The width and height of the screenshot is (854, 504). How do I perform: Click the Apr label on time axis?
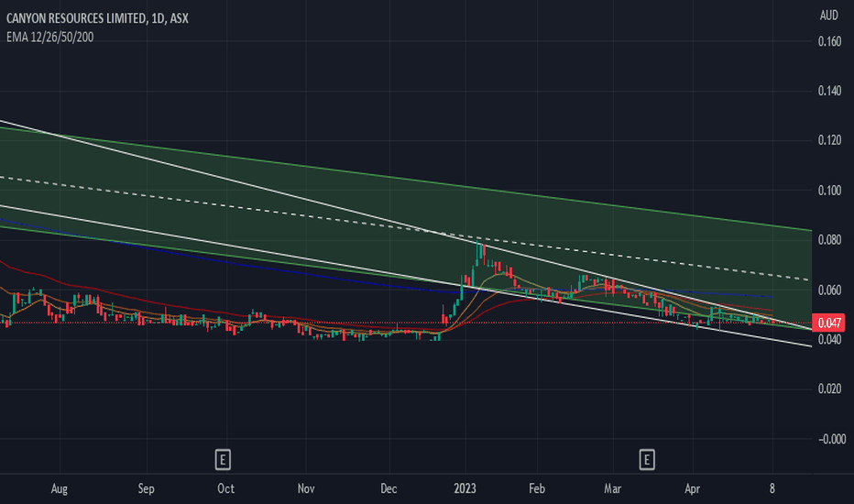[x=692, y=488]
